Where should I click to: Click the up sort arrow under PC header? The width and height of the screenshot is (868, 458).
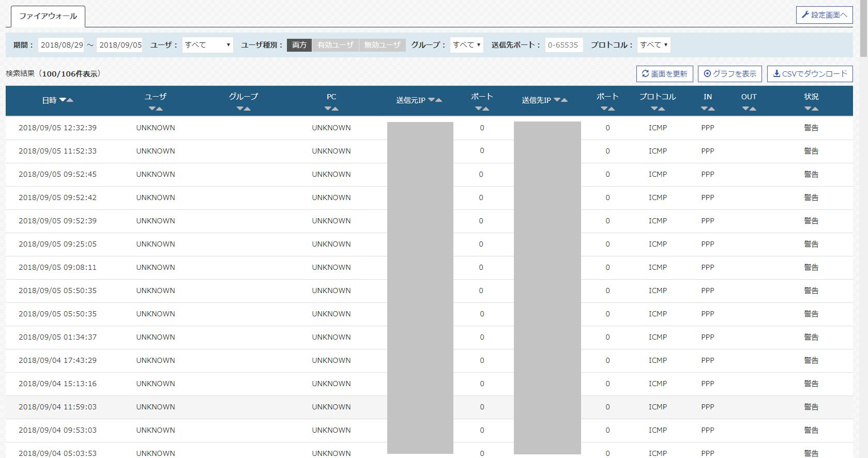click(x=335, y=109)
